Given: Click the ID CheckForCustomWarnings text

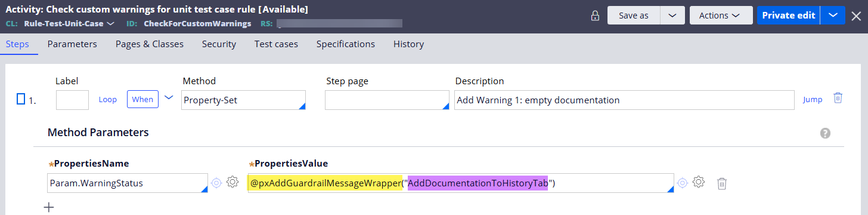Looking at the screenshot, I should click(197, 24).
